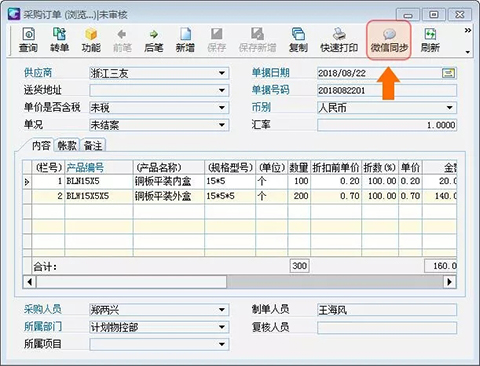Click the 单据号码 field 2018082201
This screenshot has height=366, width=480.
[x=387, y=90]
